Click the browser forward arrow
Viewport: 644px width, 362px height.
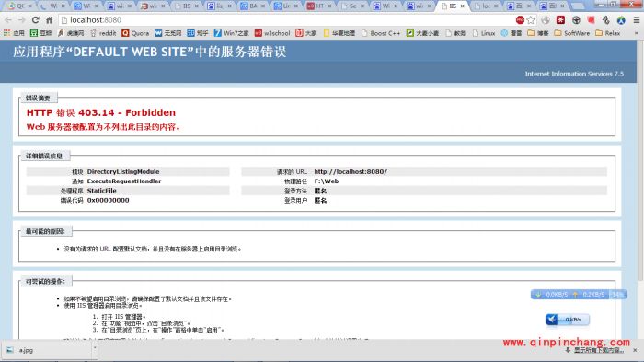22,19
